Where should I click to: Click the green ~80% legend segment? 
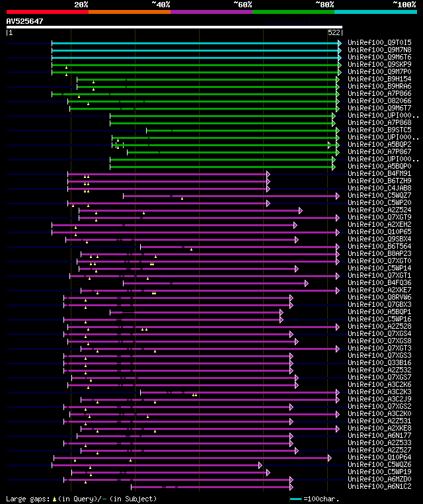[x=293, y=12]
